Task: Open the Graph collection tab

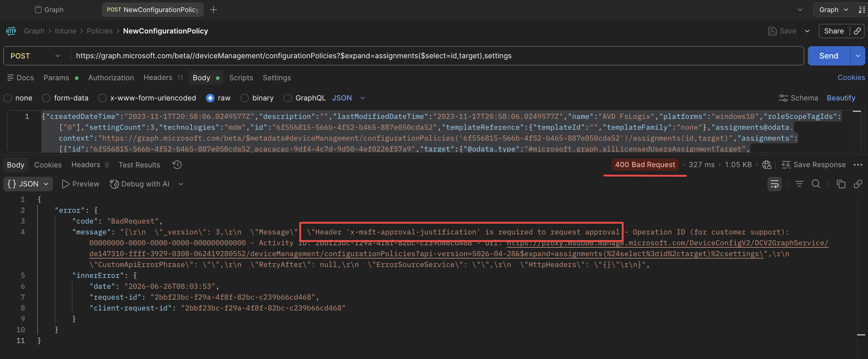Action: pos(49,10)
